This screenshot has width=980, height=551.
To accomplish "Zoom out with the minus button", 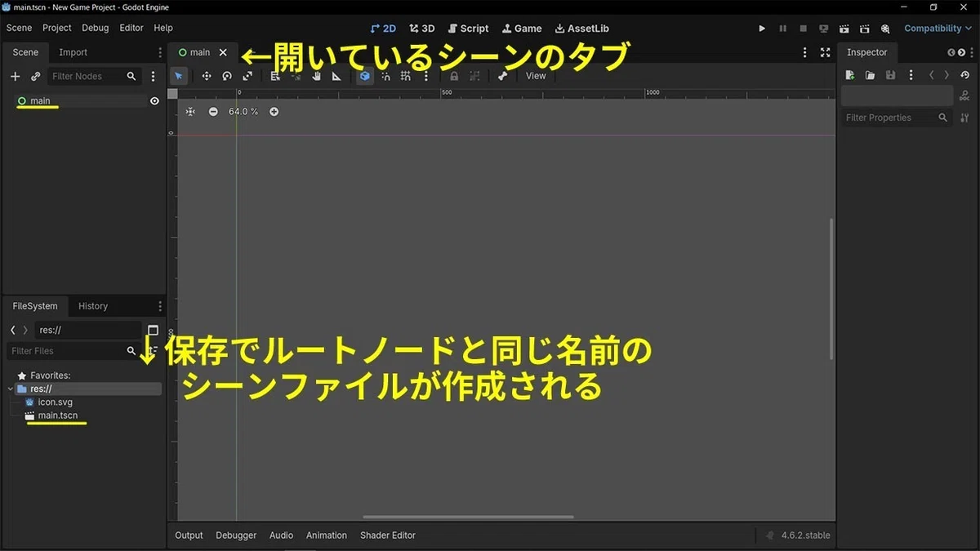I will coord(213,111).
